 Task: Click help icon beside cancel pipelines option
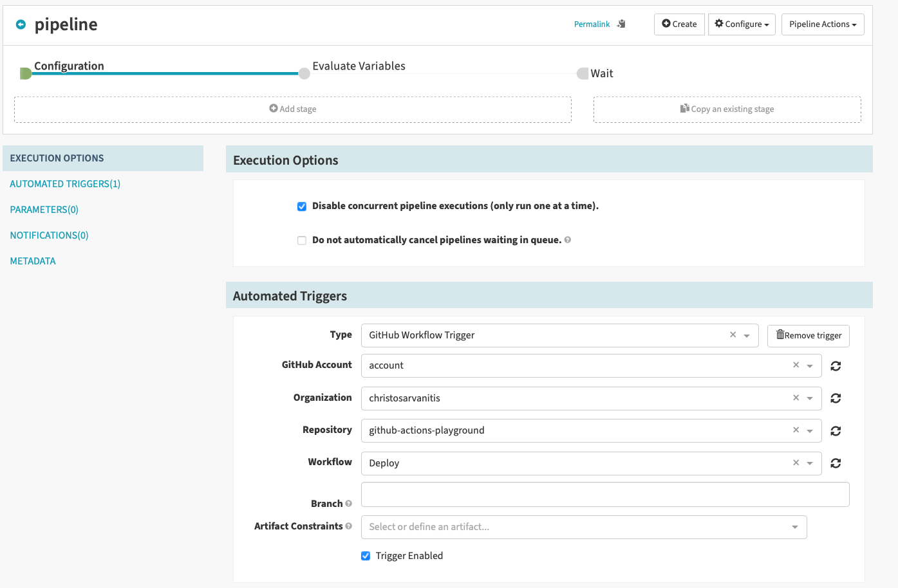click(568, 240)
